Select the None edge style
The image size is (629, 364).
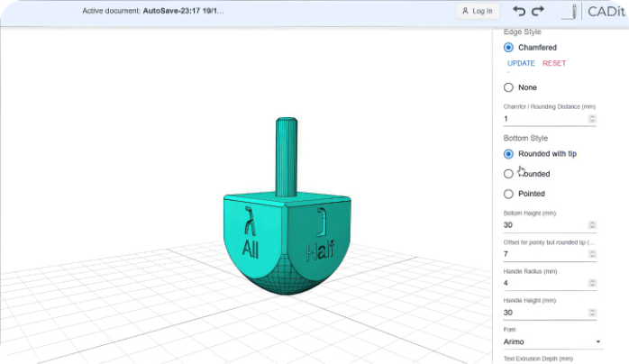click(509, 87)
